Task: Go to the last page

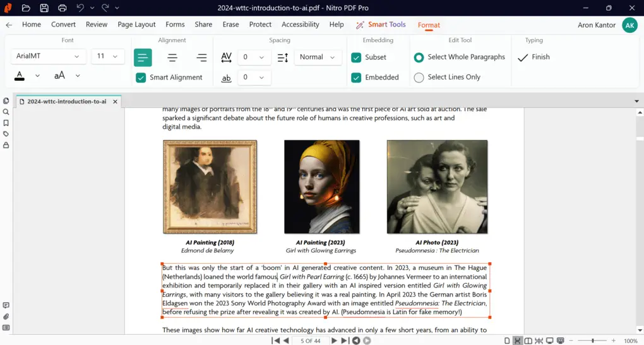Action: pyautogui.click(x=345, y=341)
